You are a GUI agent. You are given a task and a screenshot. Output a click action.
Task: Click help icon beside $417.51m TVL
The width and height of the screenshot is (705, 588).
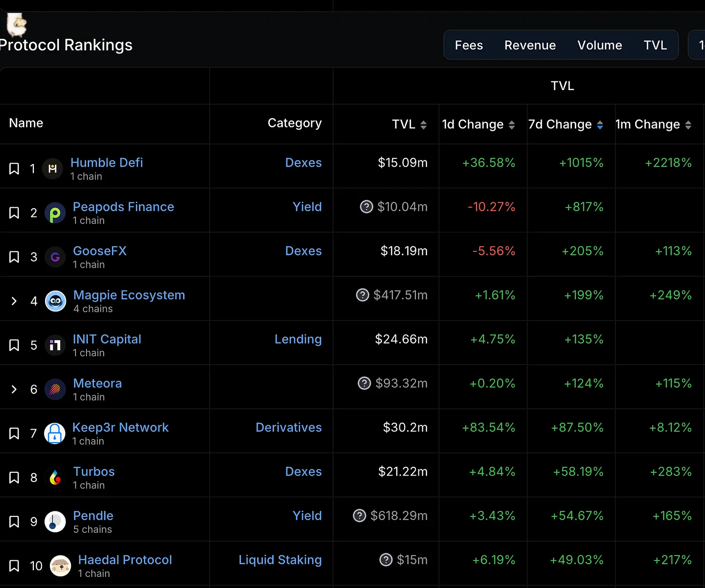[x=363, y=295]
